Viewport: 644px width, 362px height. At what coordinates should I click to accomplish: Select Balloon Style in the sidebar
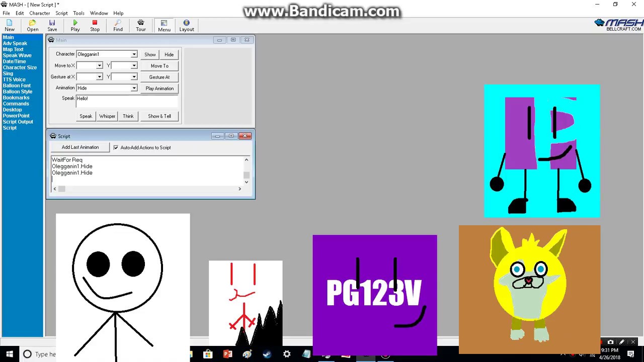18,92
